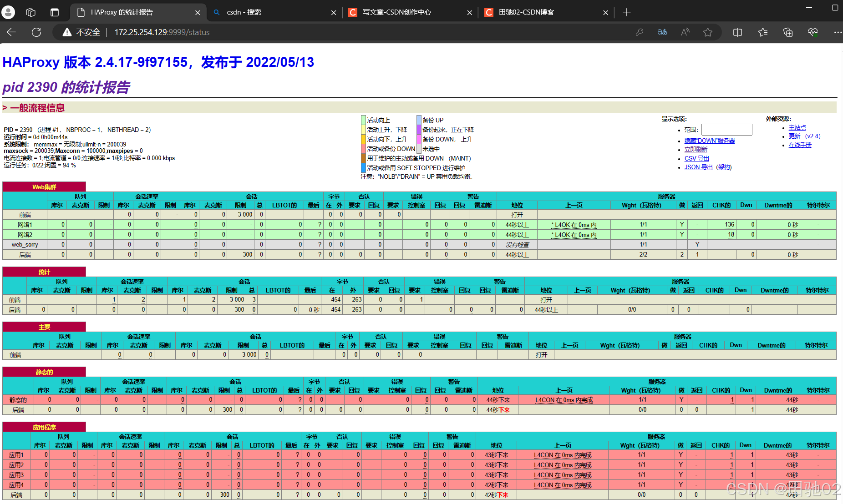
Task: Click the Web集群 section header
Action: pyautogui.click(x=44, y=187)
